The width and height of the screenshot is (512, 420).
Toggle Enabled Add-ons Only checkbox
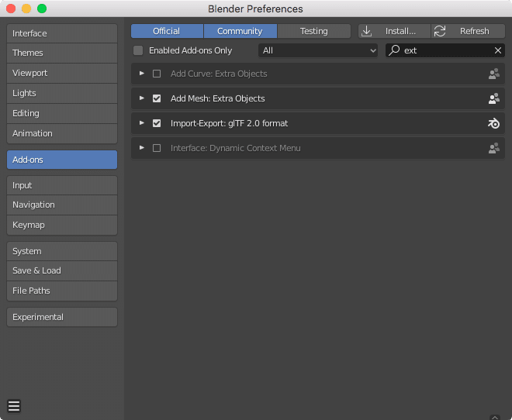coord(138,50)
